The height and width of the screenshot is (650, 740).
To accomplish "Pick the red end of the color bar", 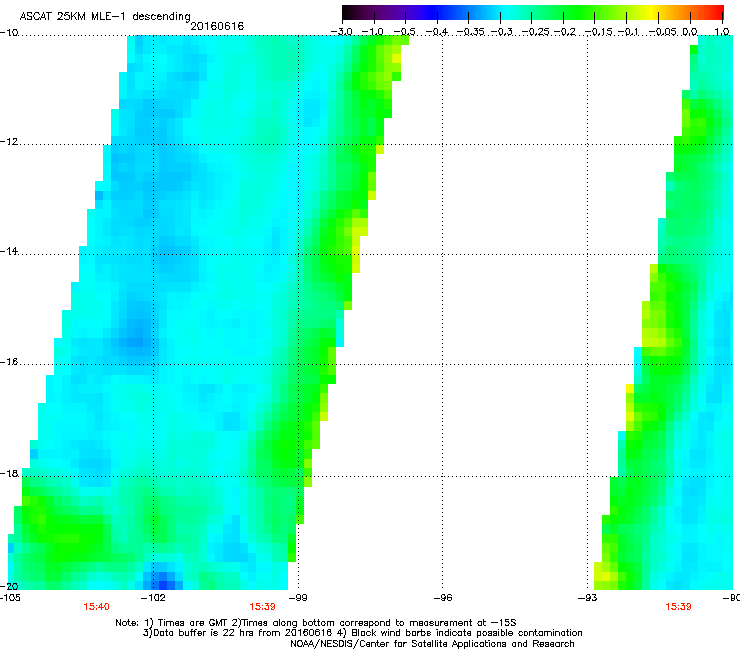I will click(717, 13).
